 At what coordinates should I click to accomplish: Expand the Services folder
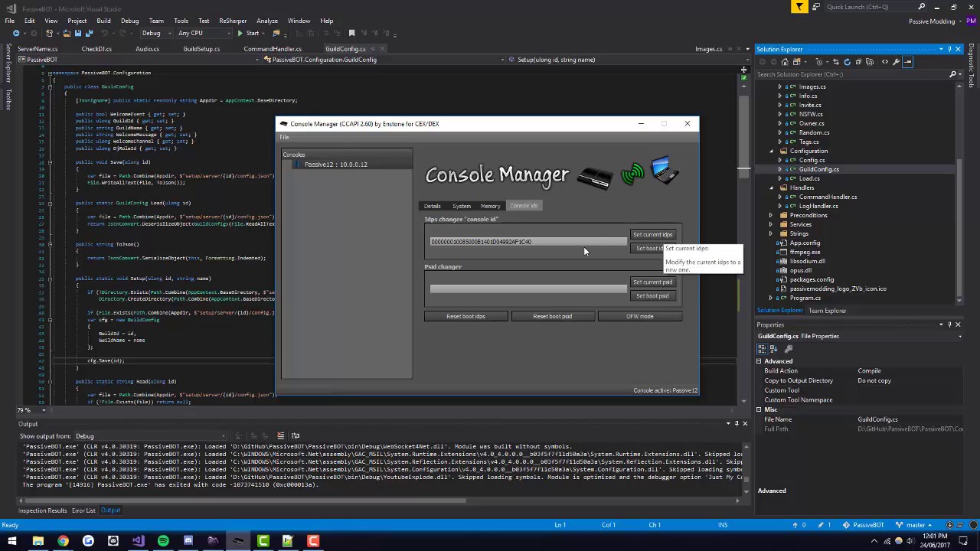point(771,224)
